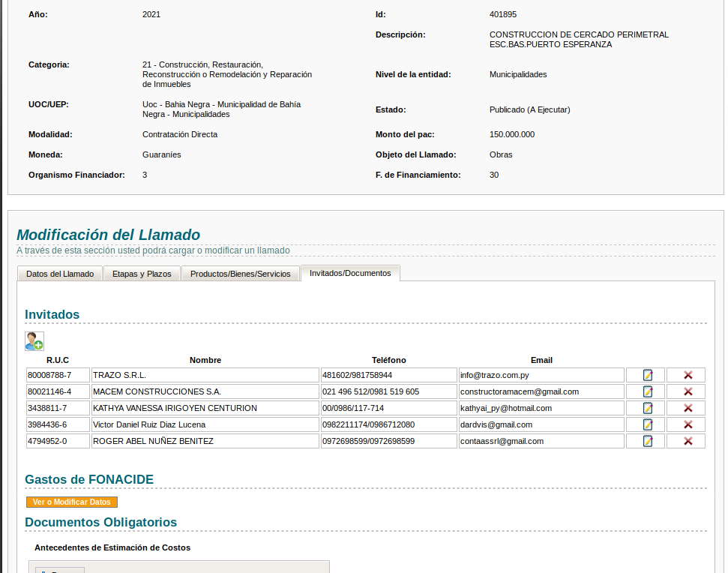Click RUC cell 80008788-7
The height and width of the screenshot is (573, 728).
(x=58, y=375)
